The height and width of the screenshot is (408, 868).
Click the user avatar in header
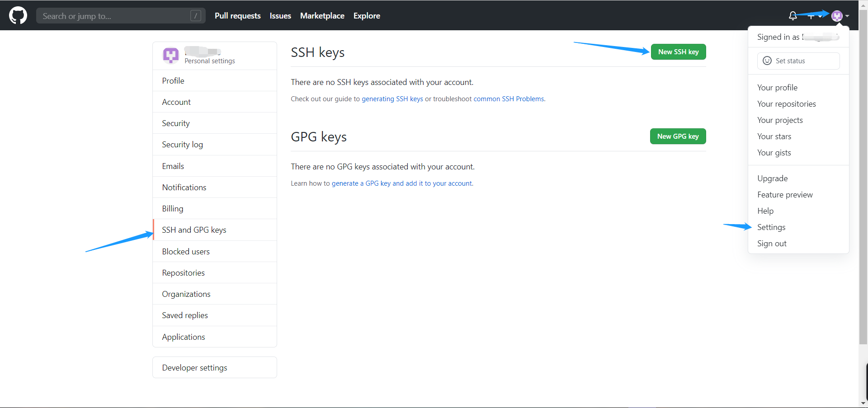point(836,16)
